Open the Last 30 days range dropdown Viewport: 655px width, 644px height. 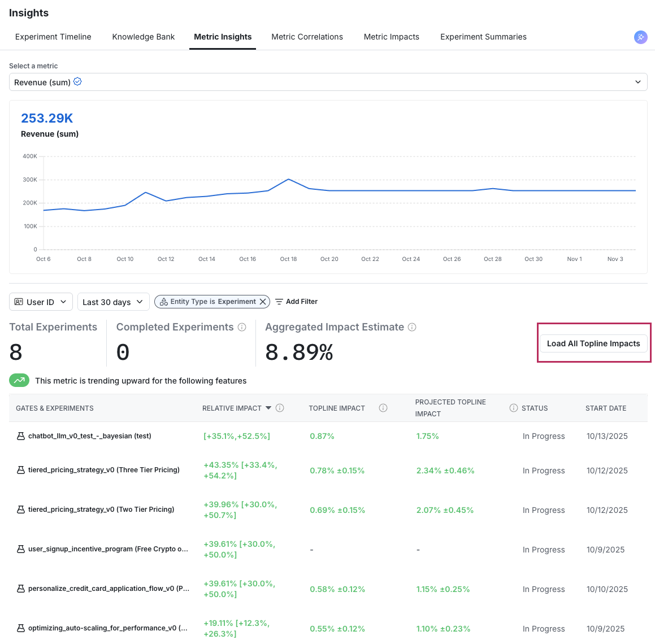point(113,302)
